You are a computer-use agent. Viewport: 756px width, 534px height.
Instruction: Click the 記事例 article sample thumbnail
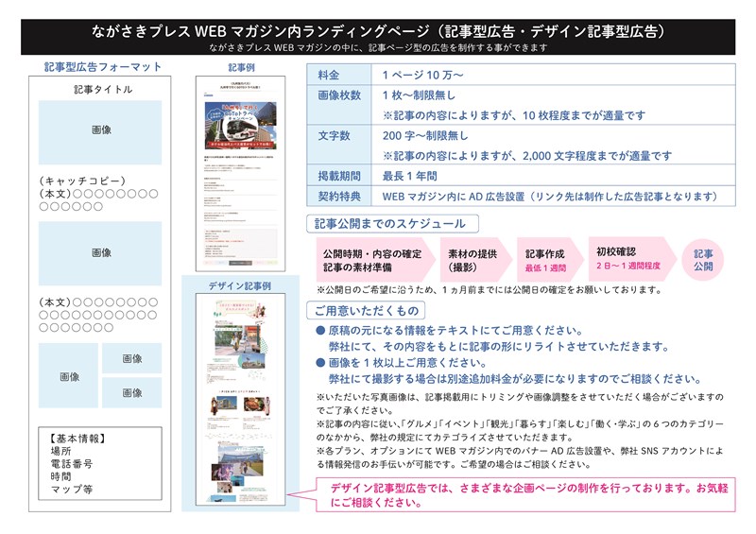tap(240, 174)
